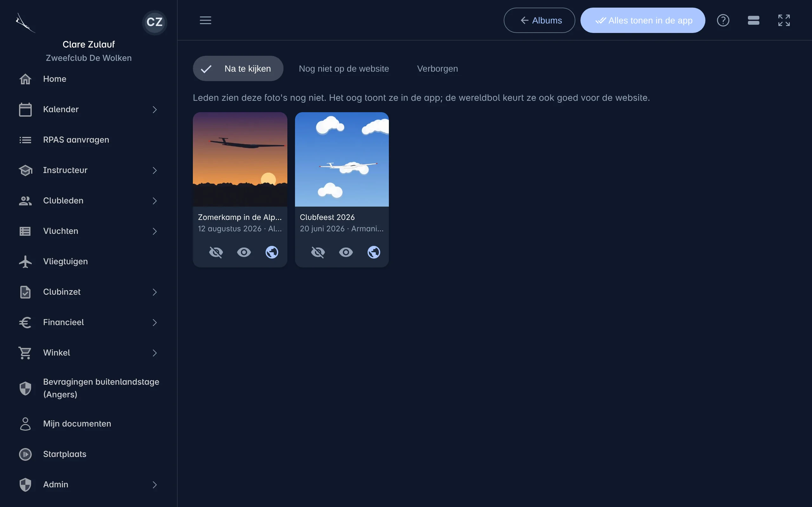Click the Startplaats play-circle icon

25,454
